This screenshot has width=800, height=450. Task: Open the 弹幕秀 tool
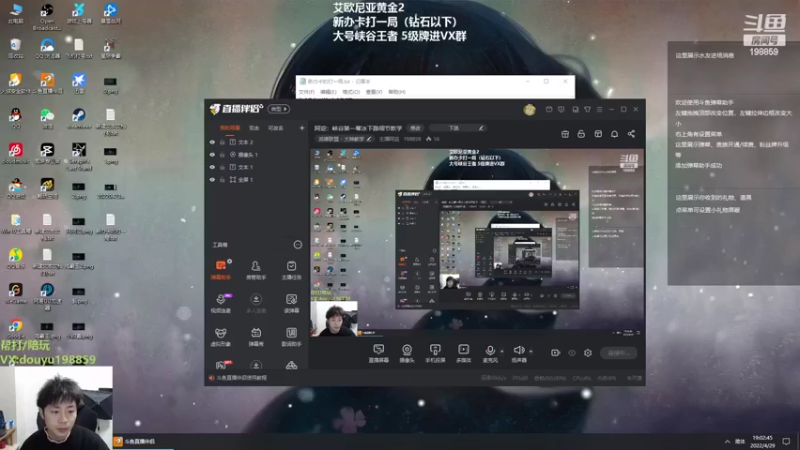click(256, 337)
